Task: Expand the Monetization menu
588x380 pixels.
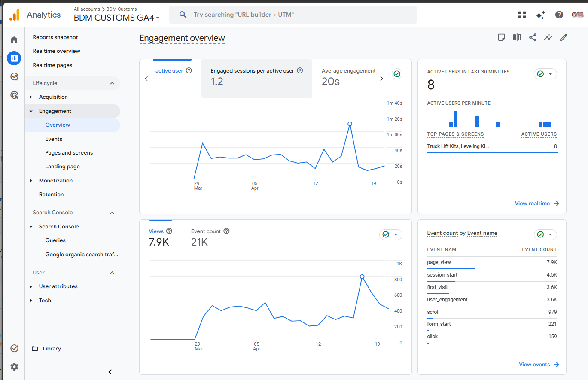Action: pyautogui.click(x=31, y=181)
